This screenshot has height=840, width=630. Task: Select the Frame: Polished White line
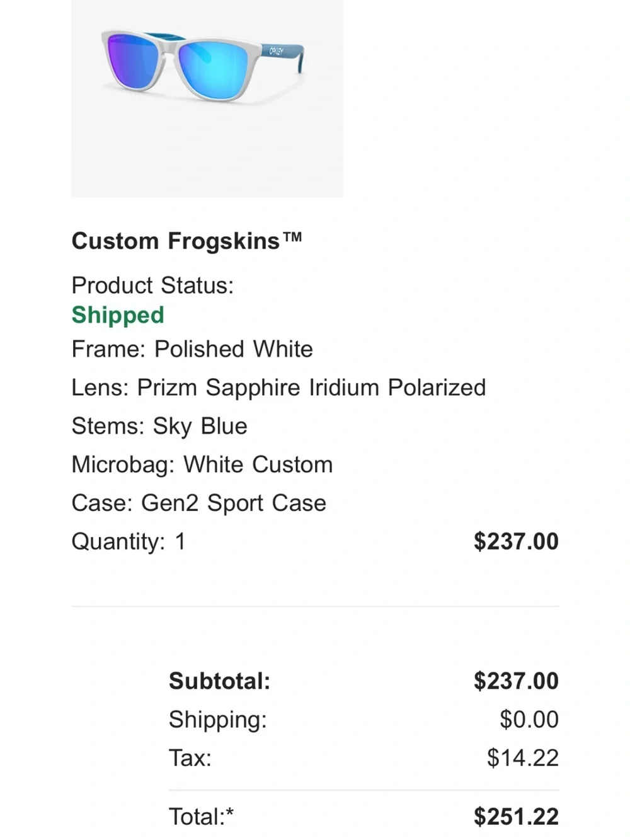coord(192,348)
